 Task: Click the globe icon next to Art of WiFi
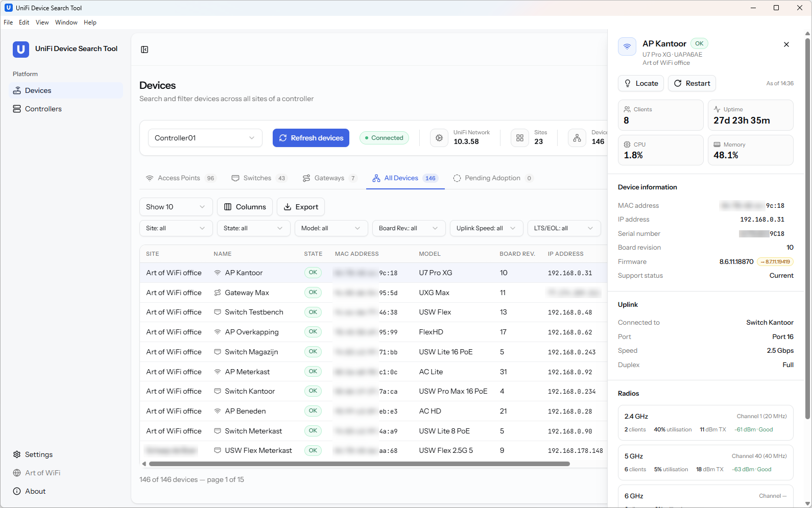[x=17, y=473]
